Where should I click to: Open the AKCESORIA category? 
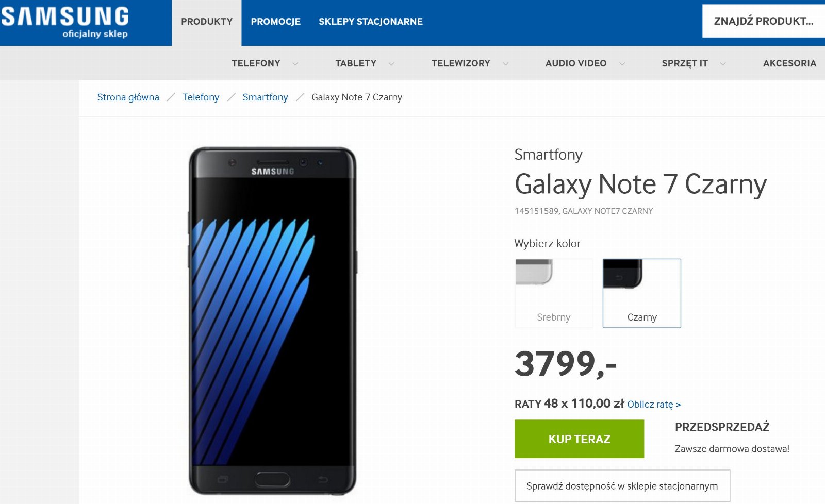tap(789, 63)
